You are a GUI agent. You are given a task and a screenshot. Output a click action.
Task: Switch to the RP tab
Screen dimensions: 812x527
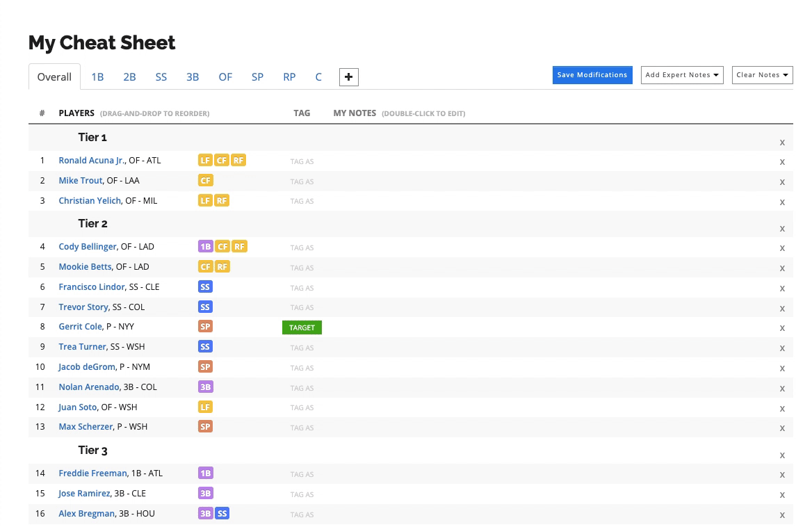click(289, 77)
